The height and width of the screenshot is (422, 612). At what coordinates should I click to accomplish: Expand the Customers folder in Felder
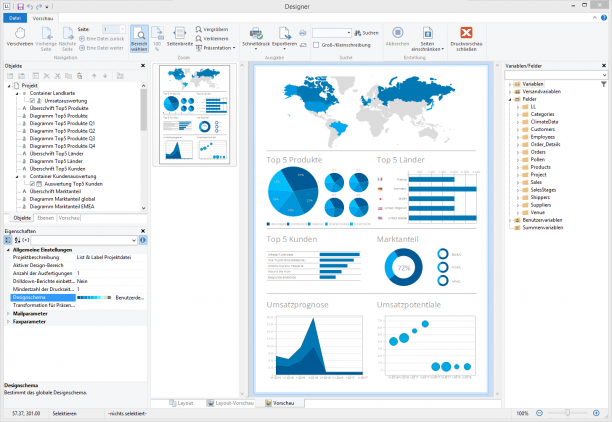(x=518, y=129)
